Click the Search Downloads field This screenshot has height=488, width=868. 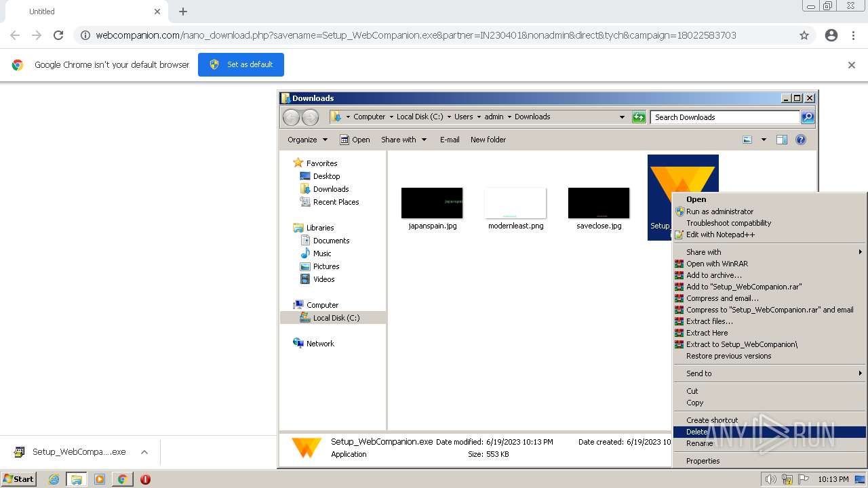[725, 117]
